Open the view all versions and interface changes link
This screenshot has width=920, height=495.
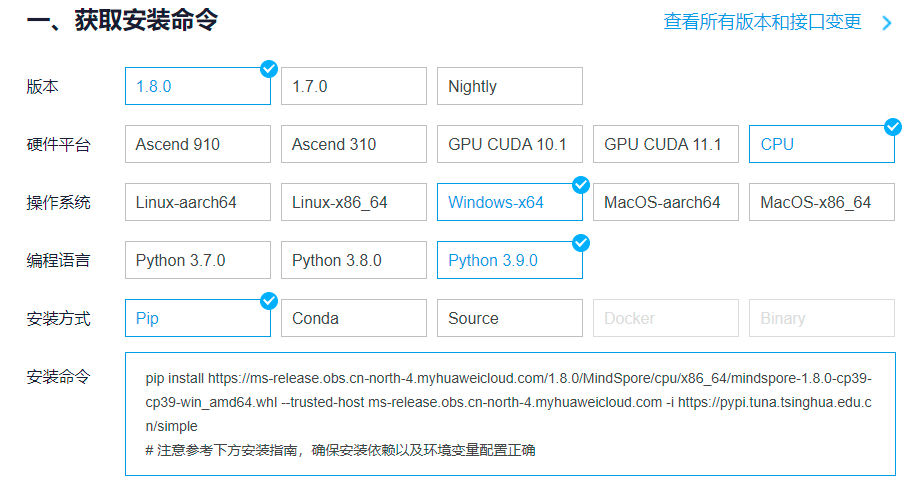[762, 22]
